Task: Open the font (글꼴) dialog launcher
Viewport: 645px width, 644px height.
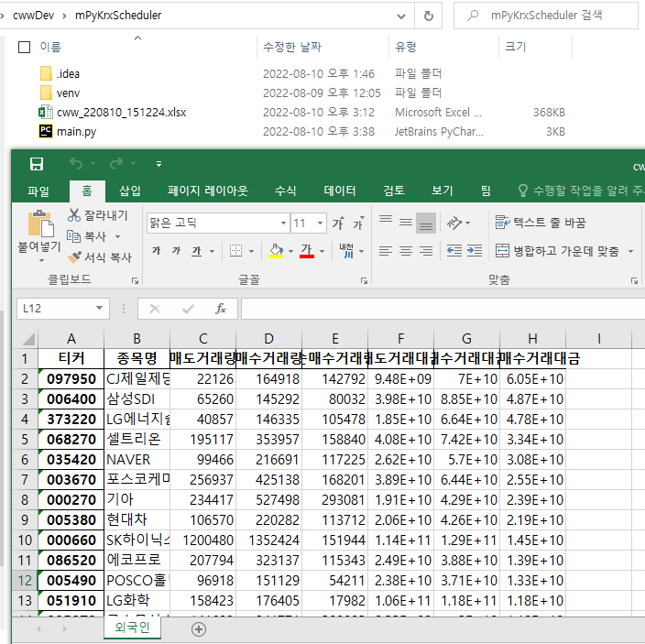Action: 364,280
